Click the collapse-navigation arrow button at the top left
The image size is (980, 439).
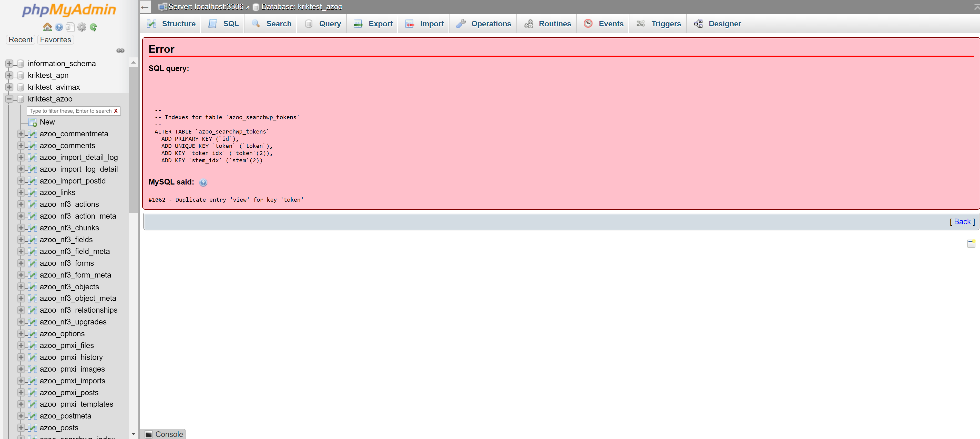point(145,7)
